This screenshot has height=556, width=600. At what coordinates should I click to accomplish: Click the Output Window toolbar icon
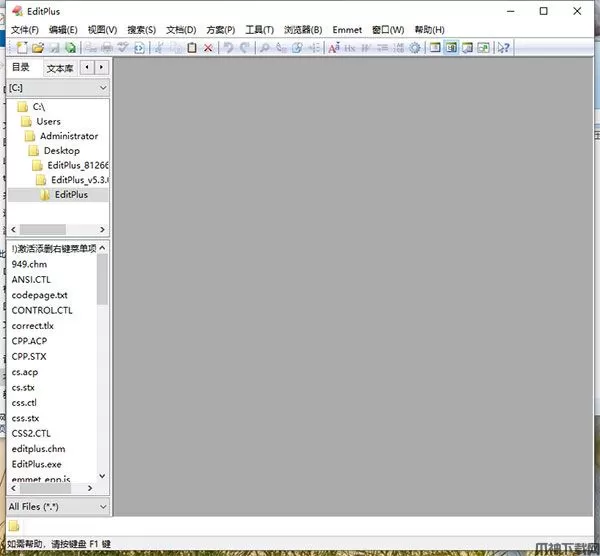tap(468, 48)
